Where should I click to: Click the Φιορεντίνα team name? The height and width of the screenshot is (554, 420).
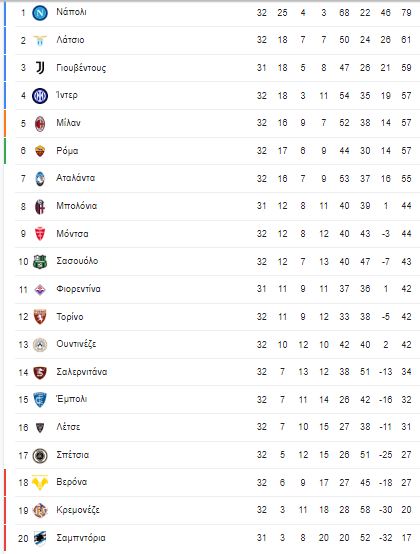[x=78, y=289]
